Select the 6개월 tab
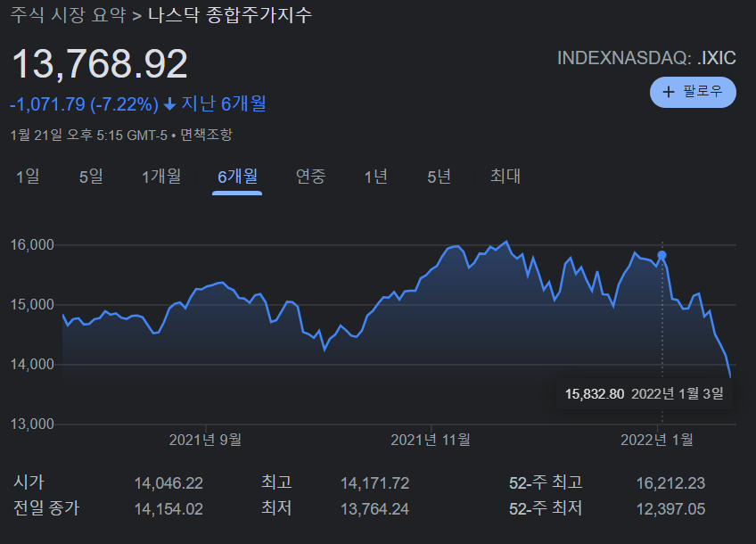The height and width of the screenshot is (544, 756). [237, 177]
